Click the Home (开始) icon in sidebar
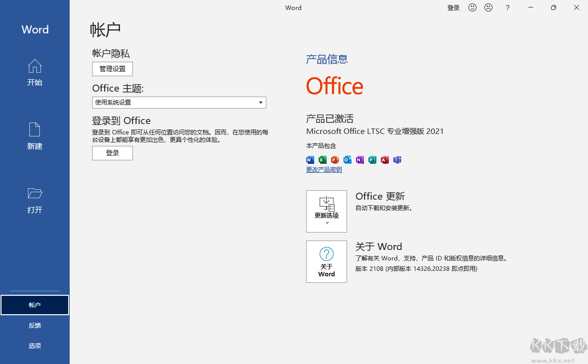This screenshot has height=364, width=588. pyautogui.click(x=35, y=66)
